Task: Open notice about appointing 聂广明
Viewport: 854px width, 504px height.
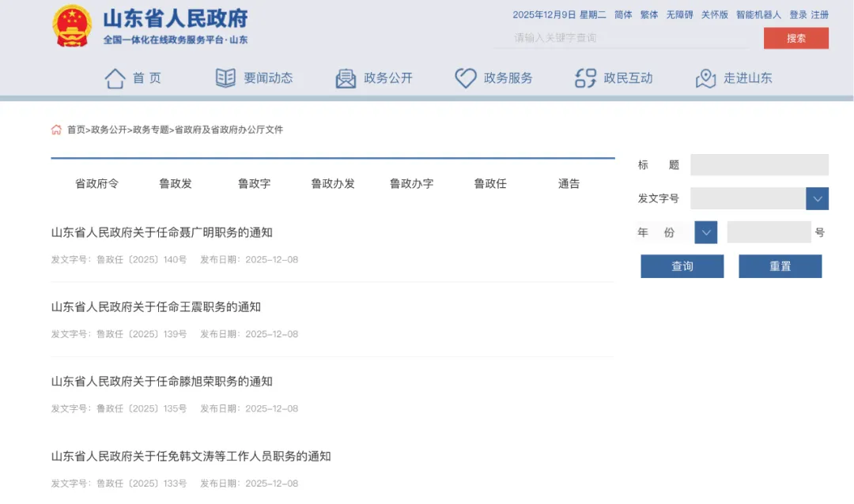Action: click(x=162, y=232)
